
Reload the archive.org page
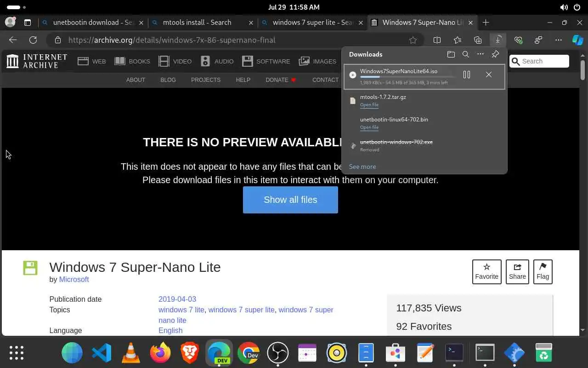point(33,40)
